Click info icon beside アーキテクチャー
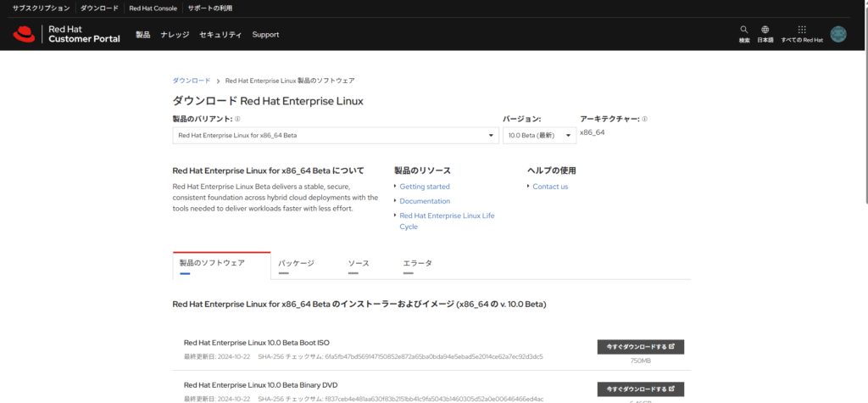 point(645,120)
